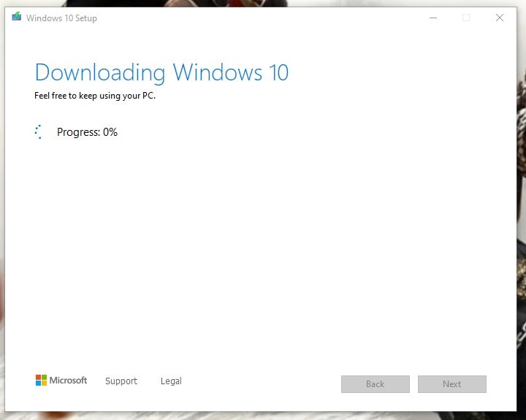Click the progress spinner indicator

tap(39, 131)
